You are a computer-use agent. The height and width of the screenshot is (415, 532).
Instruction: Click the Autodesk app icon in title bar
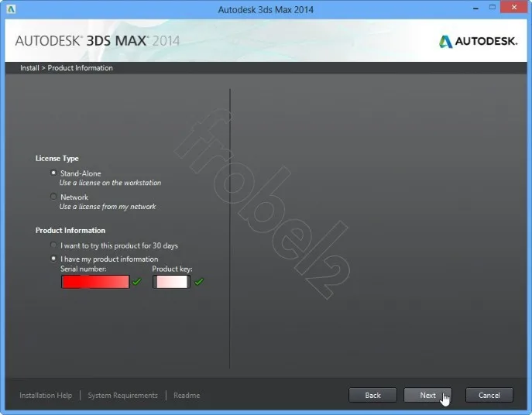[x=11, y=9]
